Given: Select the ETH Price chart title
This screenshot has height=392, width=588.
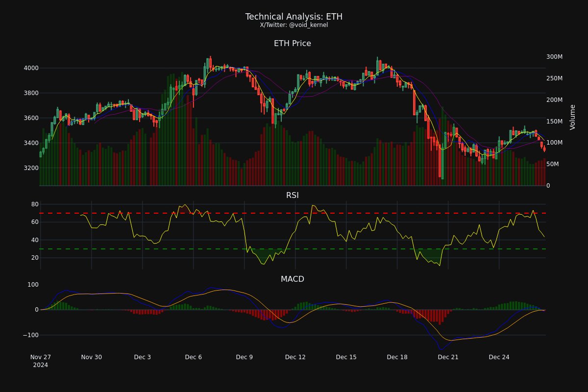Looking at the screenshot, I should point(293,43).
